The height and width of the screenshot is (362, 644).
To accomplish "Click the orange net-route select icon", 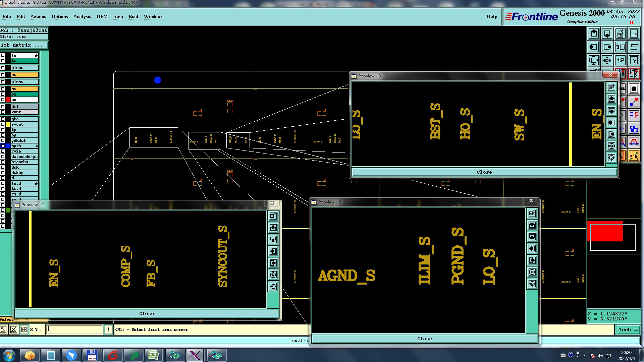I will [x=634, y=156].
